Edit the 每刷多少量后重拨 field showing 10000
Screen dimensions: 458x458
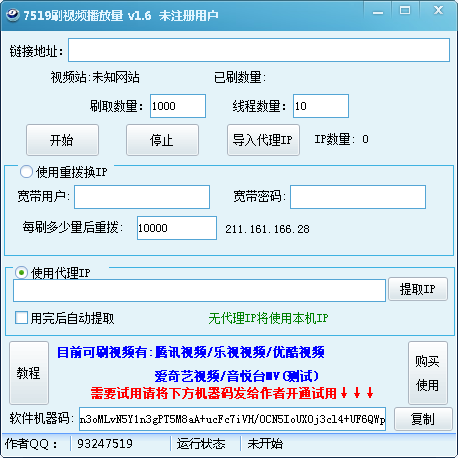click(x=177, y=228)
